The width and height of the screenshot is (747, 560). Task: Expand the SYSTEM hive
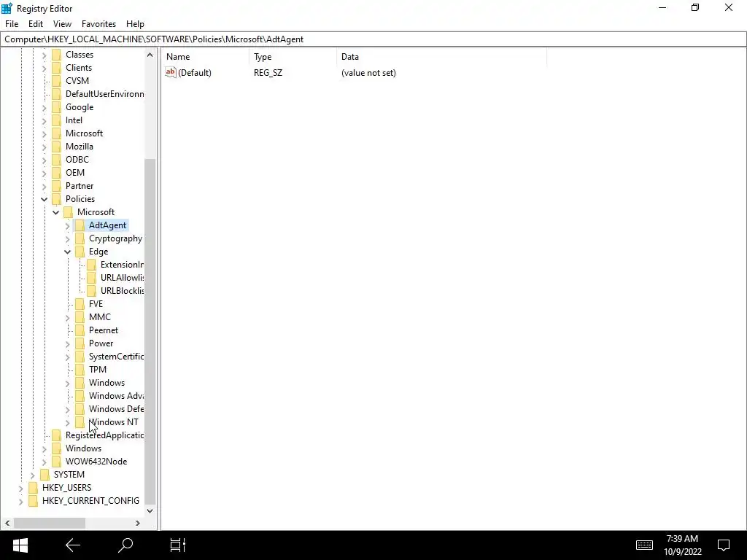tap(32, 475)
